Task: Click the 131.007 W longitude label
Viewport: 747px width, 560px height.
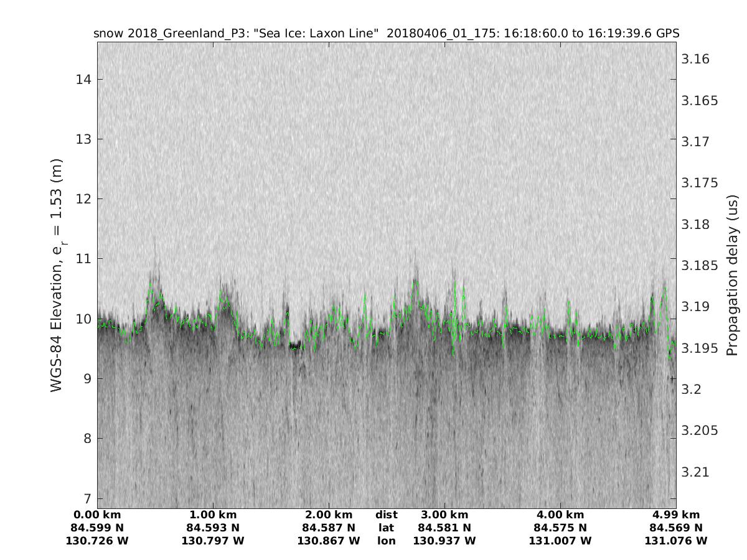Action: click(x=560, y=541)
